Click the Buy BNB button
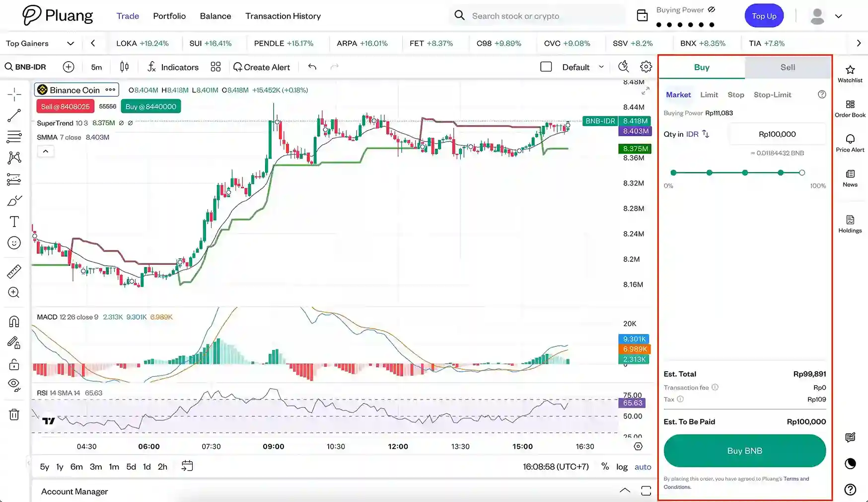868x502 pixels. (x=744, y=451)
